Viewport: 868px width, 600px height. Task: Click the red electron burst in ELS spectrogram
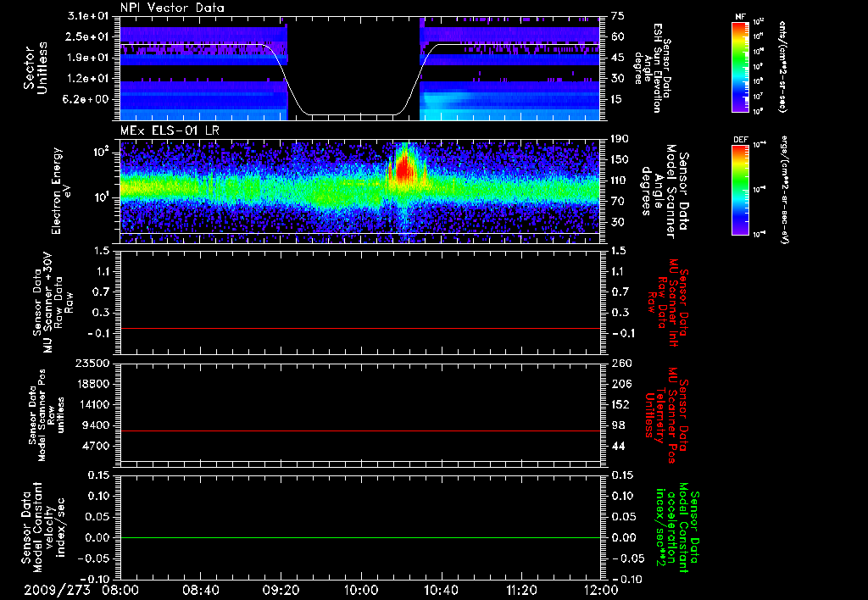pos(405,168)
